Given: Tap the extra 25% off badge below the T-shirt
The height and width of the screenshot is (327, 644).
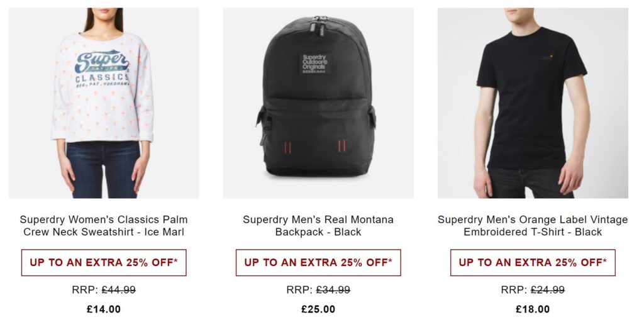Looking at the screenshot, I should 532,262.
